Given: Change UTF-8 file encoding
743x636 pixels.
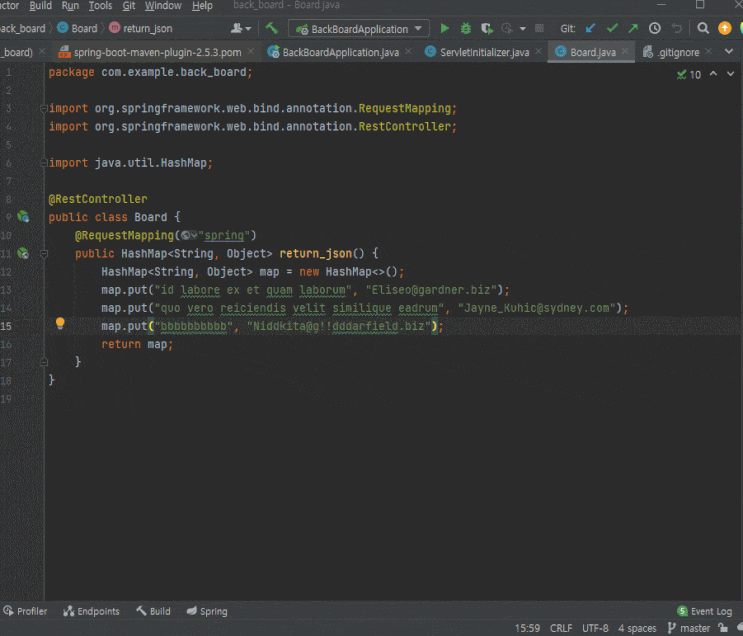Looking at the screenshot, I should (595, 628).
